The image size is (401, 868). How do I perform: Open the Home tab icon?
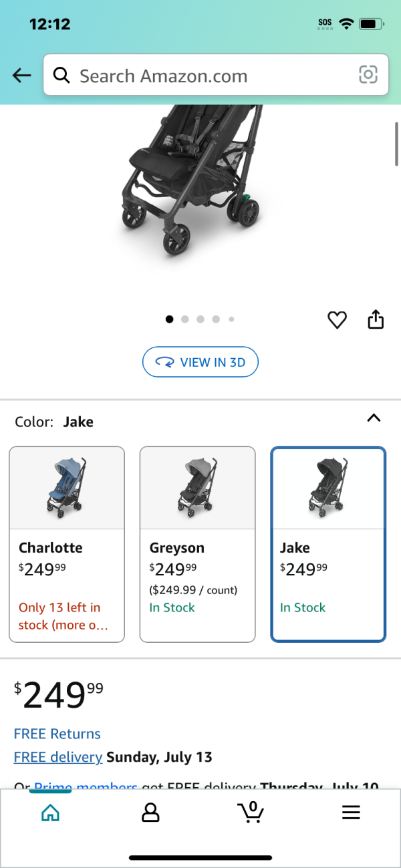coord(50,813)
